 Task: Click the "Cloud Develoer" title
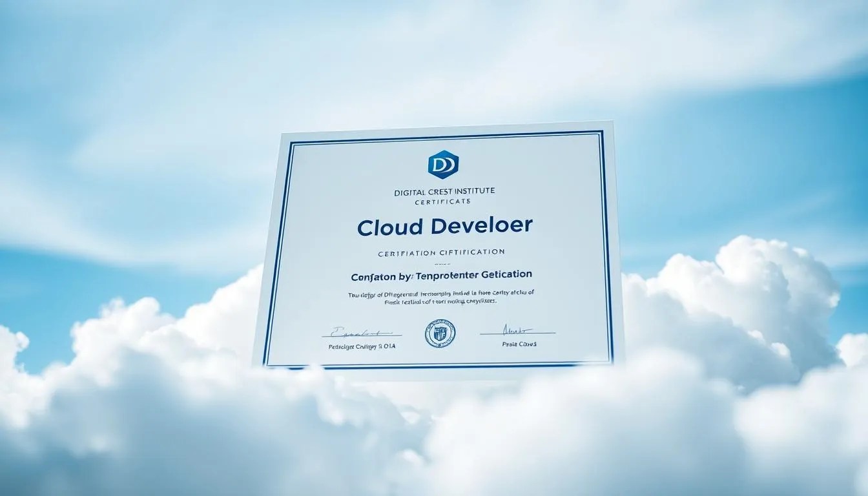point(444,226)
